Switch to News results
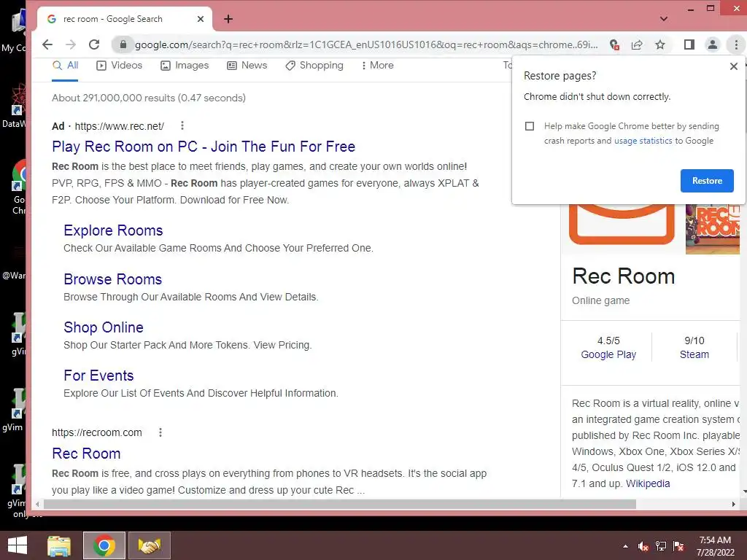Viewport: 747px width, 560px height. [247, 66]
